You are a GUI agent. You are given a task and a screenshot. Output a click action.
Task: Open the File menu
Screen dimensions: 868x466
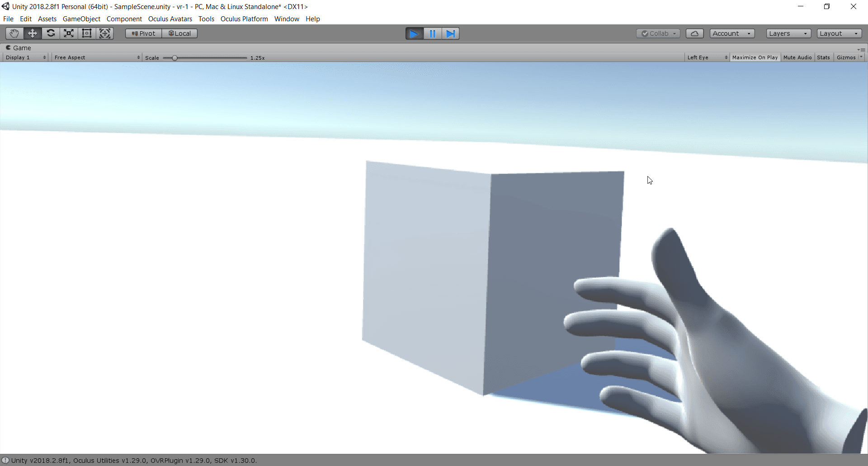tap(8, 19)
